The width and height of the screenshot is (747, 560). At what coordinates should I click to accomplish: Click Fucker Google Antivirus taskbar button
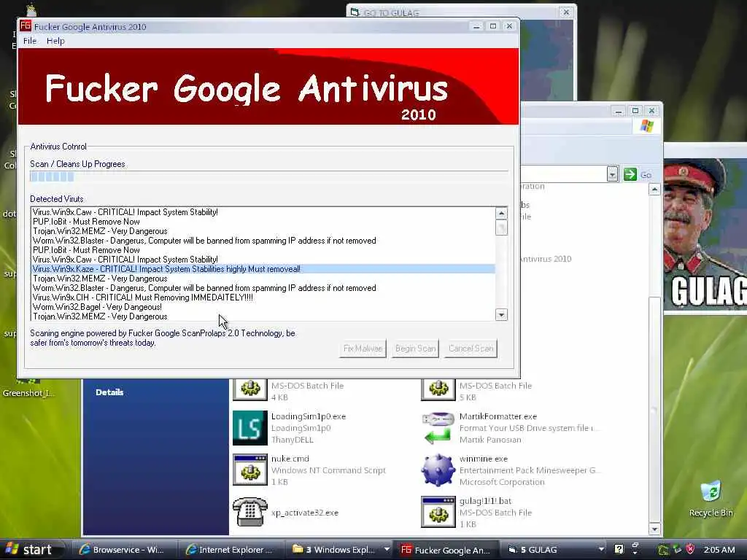[446, 550]
